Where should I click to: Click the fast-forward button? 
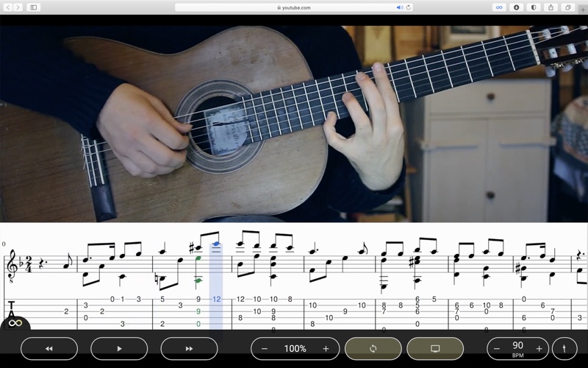pyautogui.click(x=189, y=348)
